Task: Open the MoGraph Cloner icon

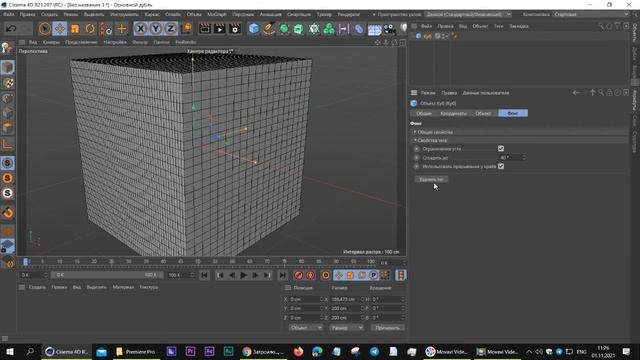Action: [329, 29]
